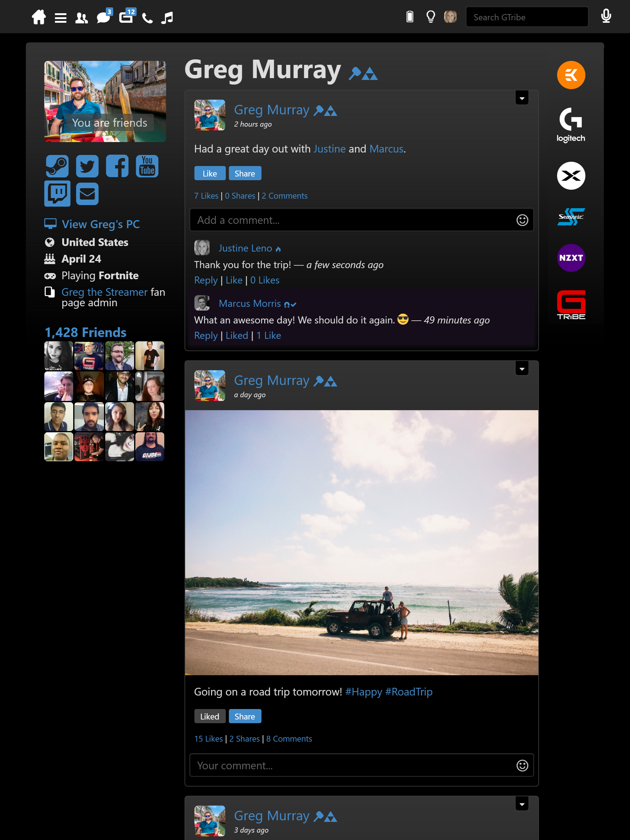Screen dimensions: 630x840
Task: Toggle the light bulb theme icon
Action: coord(431,17)
